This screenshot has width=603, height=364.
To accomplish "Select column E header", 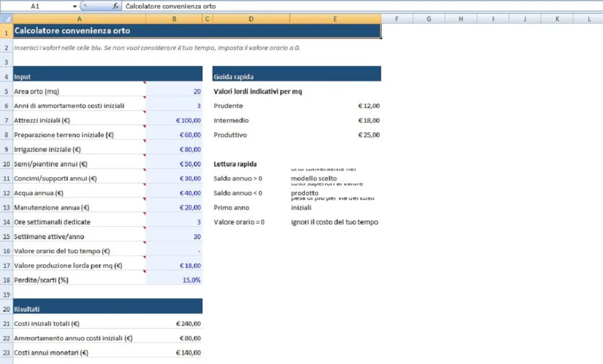I will [x=335, y=19].
